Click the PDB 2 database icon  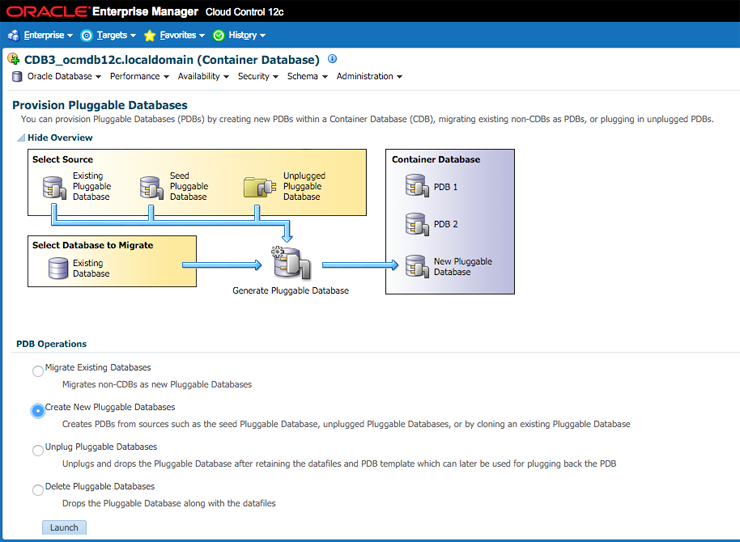click(x=417, y=224)
